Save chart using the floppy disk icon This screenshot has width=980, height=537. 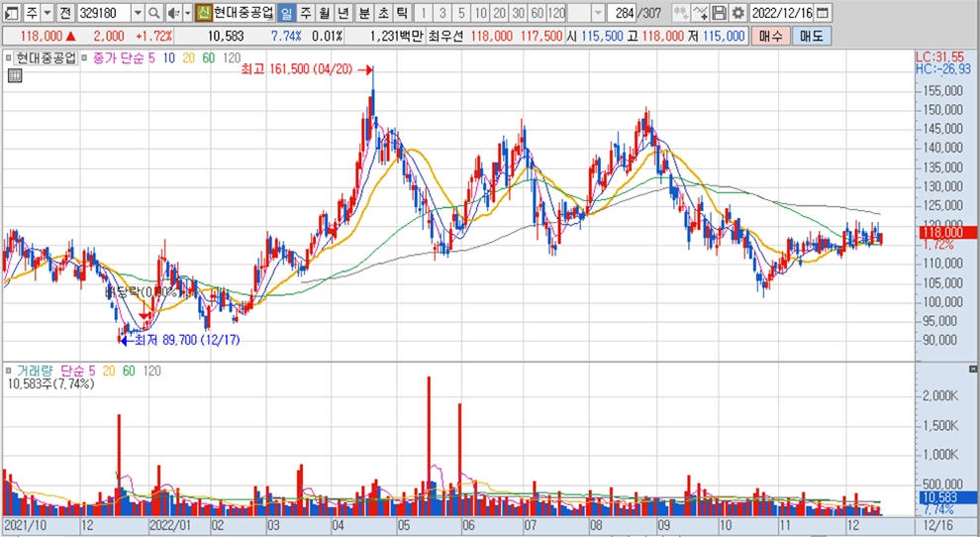point(720,13)
